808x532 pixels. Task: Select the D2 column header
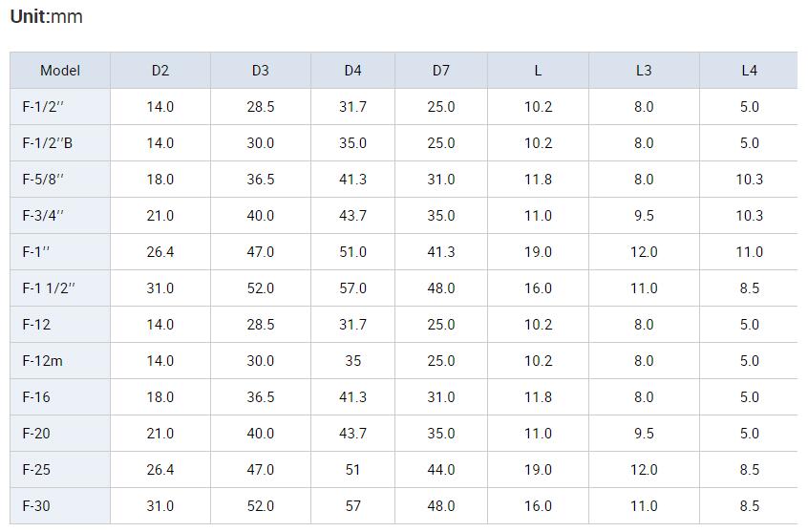160,70
